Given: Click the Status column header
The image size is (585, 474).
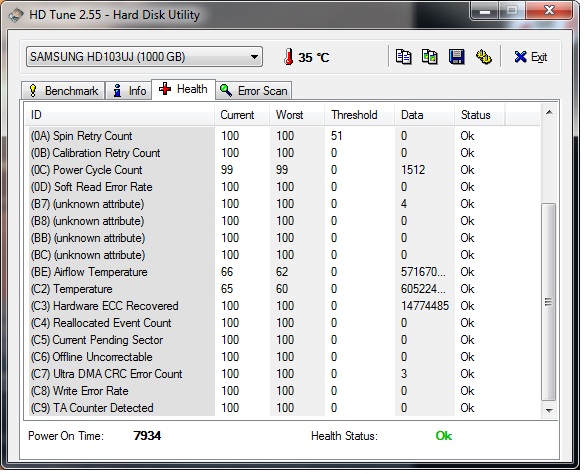Looking at the screenshot, I should coord(480,115).
